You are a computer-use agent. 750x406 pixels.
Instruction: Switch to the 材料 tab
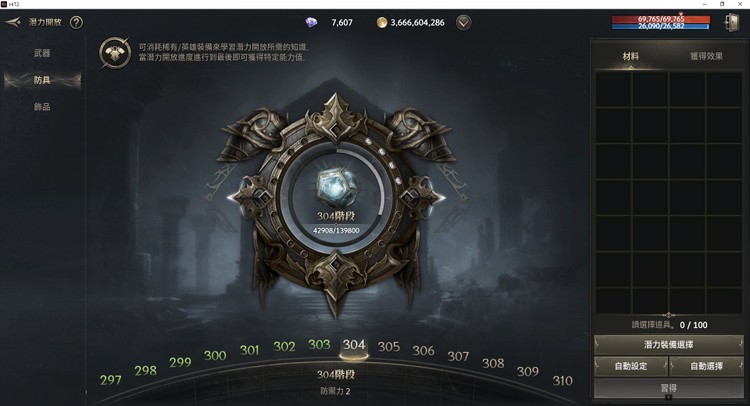pos(630,56)
